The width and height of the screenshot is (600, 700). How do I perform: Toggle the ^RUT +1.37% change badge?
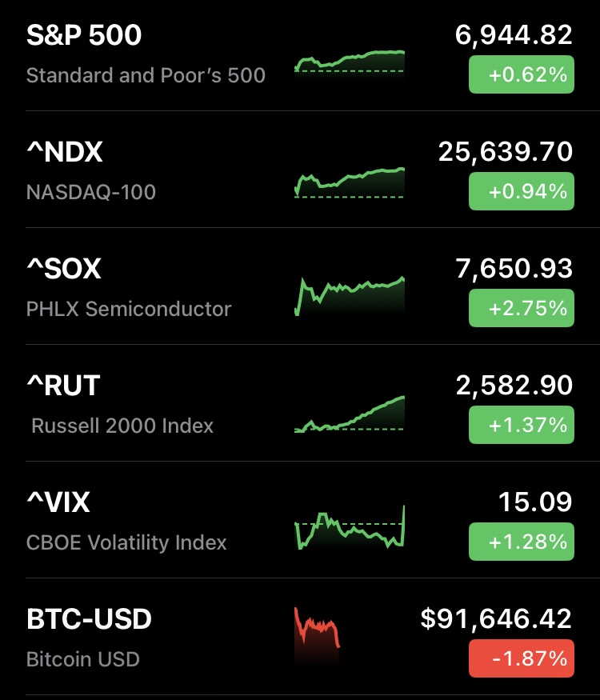click(521, 426)
